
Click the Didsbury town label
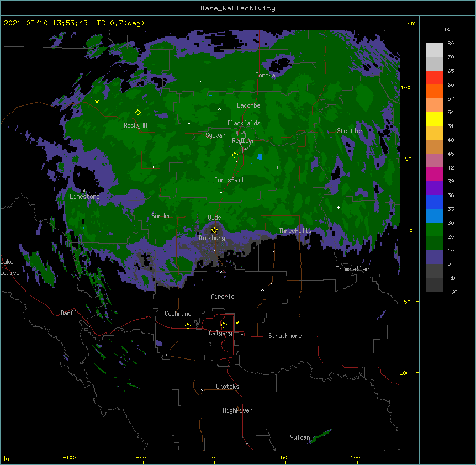(211, 238)
